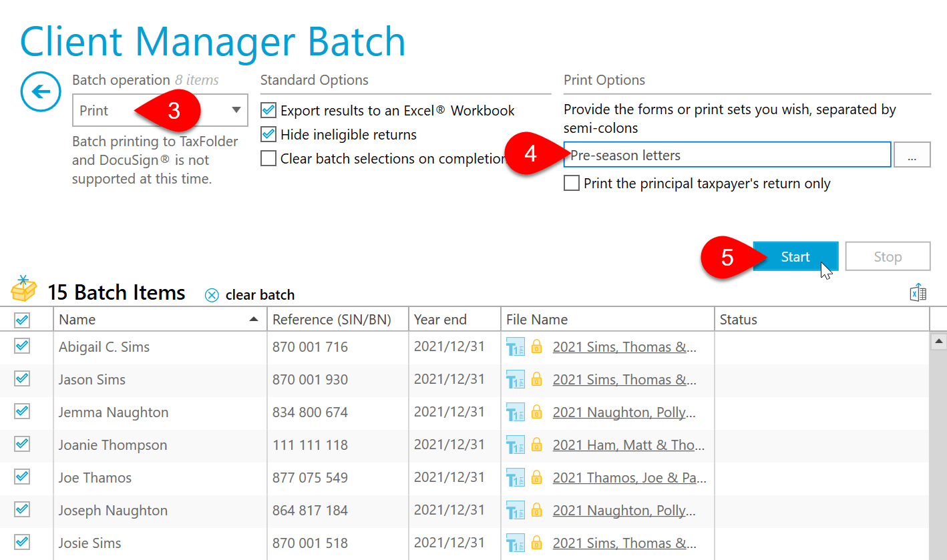Select the name cell Abigail C. Sims
This screenshot has width=947, height=560.
pos(104,347)
